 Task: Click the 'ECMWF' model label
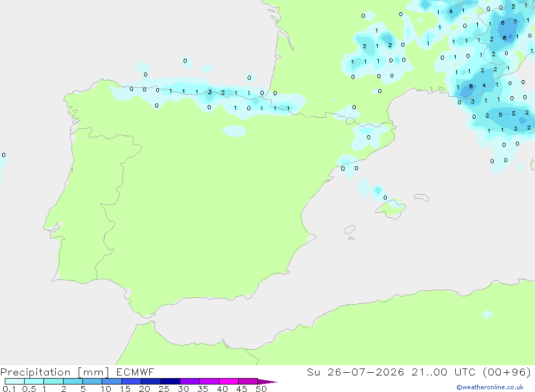click(x=135, y=372)
